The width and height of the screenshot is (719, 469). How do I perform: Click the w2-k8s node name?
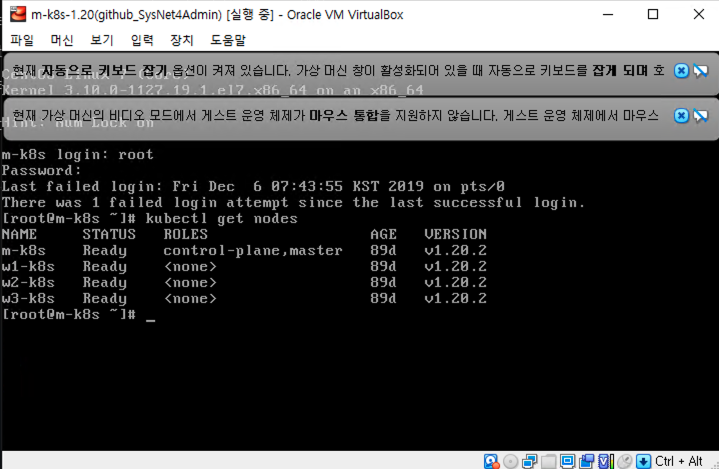(x=28, y=283)
